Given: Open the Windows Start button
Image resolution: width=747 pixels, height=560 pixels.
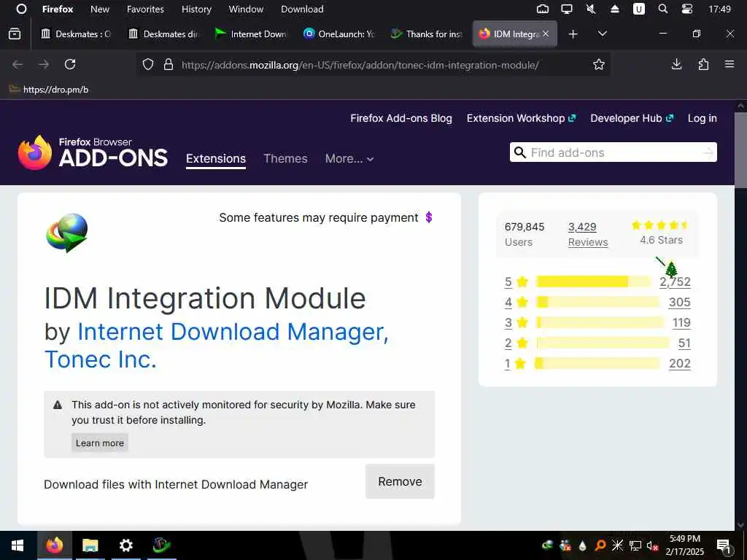Looking at the screenshot, I should [18, 545].
